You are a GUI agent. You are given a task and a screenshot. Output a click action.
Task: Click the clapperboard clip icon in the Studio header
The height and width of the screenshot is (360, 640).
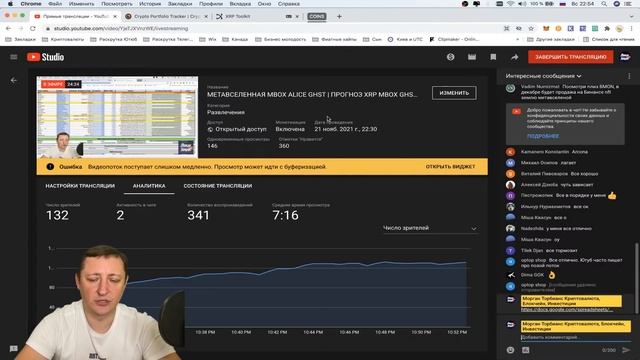coord(472,57)
